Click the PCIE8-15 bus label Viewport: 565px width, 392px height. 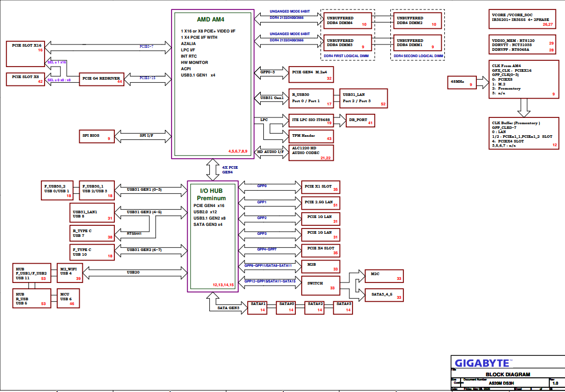(x=147, y=78)
